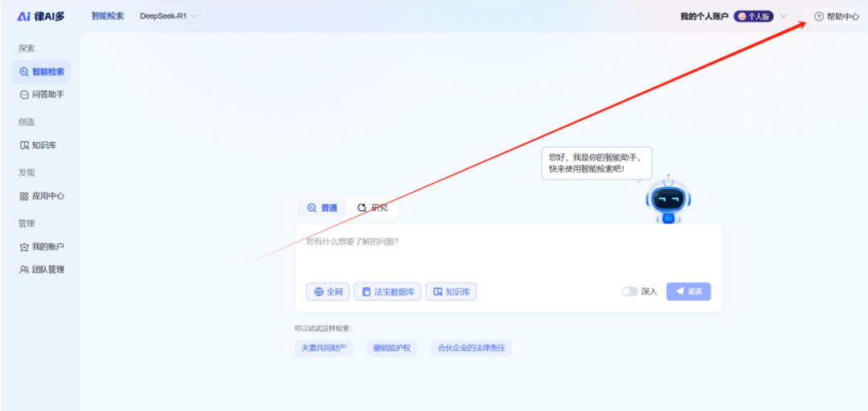The height and width of the screenshot is (411, 868).
Task: Try the 夫妻共同财产 suggestion
Action: (323, 348)
